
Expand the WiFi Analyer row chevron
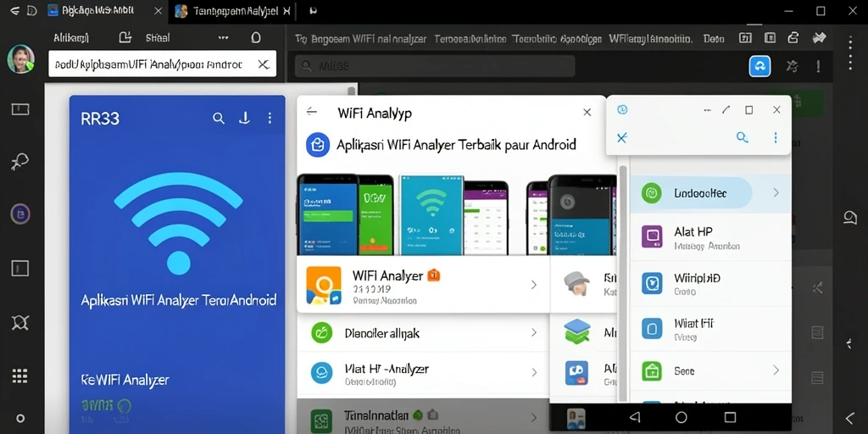coord(534,285)
